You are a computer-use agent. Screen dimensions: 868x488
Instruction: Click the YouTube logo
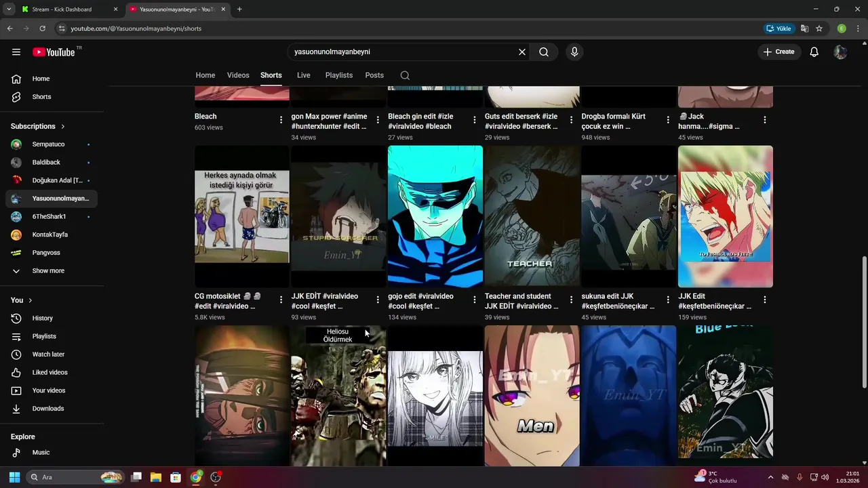[54, 52]
